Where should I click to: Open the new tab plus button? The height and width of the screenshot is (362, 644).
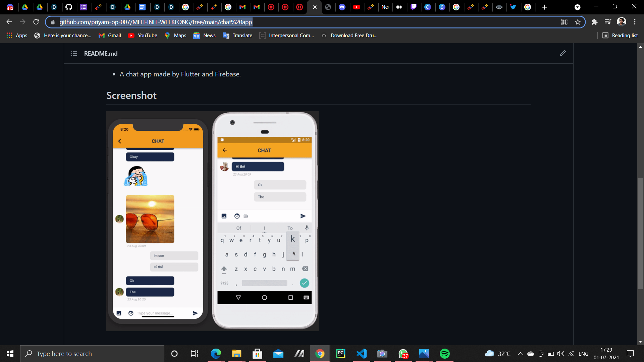544,7
